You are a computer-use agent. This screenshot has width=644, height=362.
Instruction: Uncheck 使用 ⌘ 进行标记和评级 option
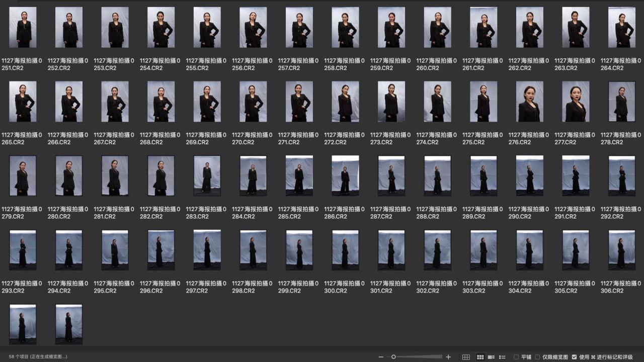pos(575,357)
